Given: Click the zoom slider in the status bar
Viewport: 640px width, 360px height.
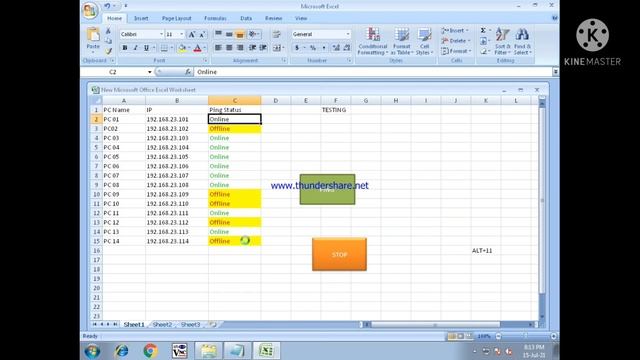Looking at the screenshot, I should (526, 336).
